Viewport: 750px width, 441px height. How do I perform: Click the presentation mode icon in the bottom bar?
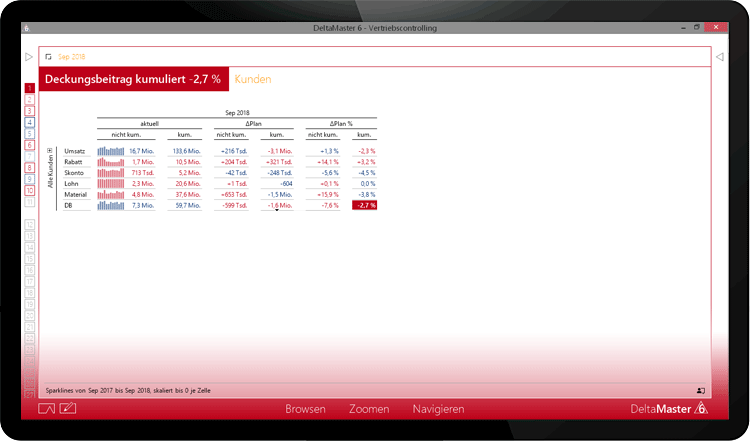pos(46,408)
